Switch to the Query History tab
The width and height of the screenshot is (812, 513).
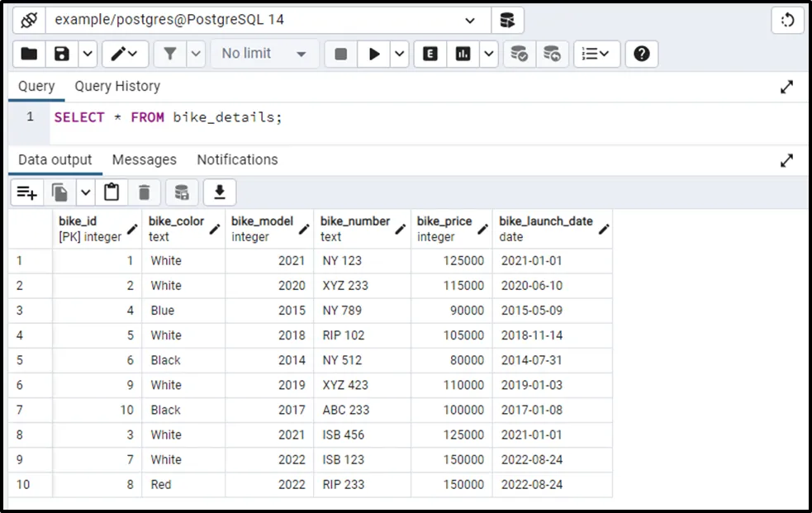click(x=117, y=86)
